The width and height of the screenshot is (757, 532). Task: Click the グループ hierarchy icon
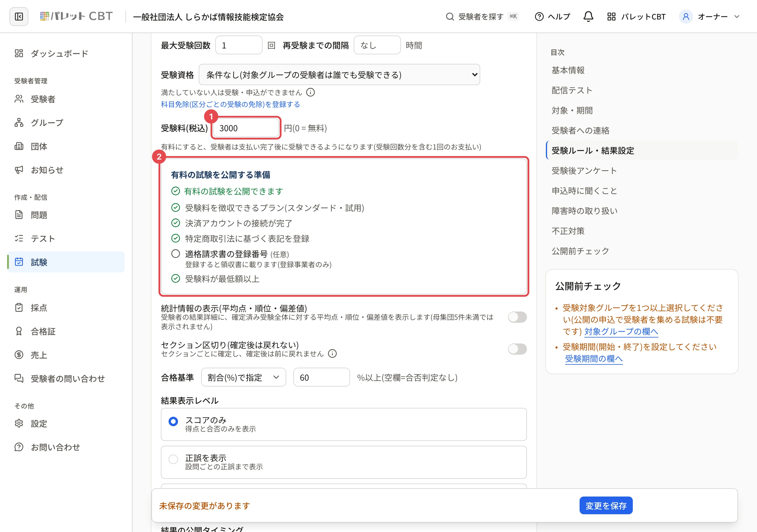(19, 123)
